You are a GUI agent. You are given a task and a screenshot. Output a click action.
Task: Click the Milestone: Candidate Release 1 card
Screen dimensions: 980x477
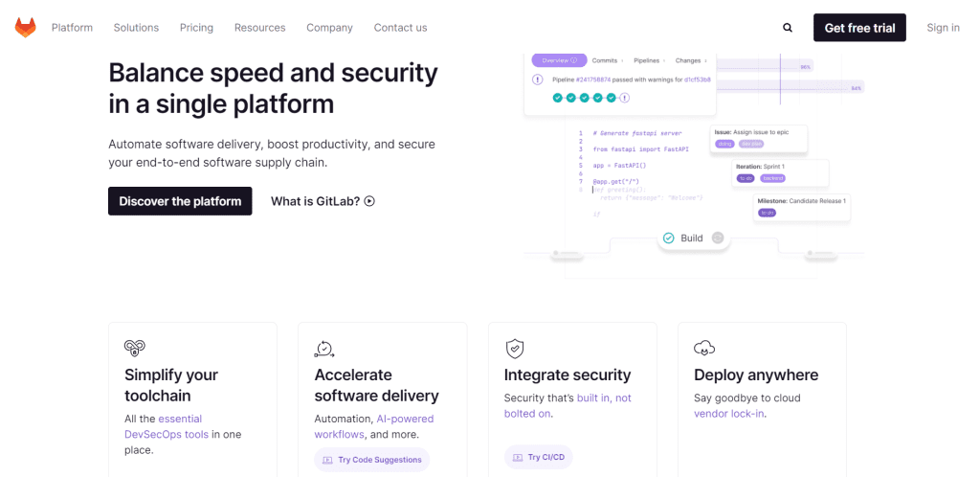point(802,208)
